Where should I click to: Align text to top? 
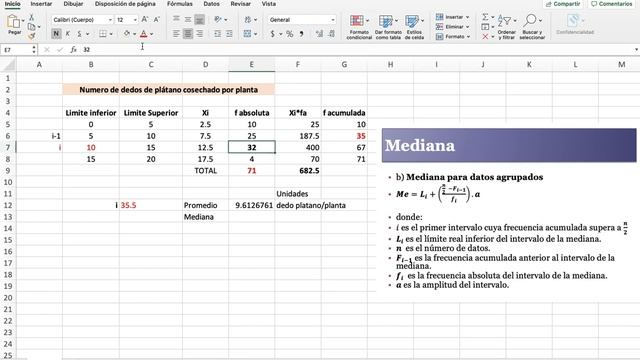[176, 19]
